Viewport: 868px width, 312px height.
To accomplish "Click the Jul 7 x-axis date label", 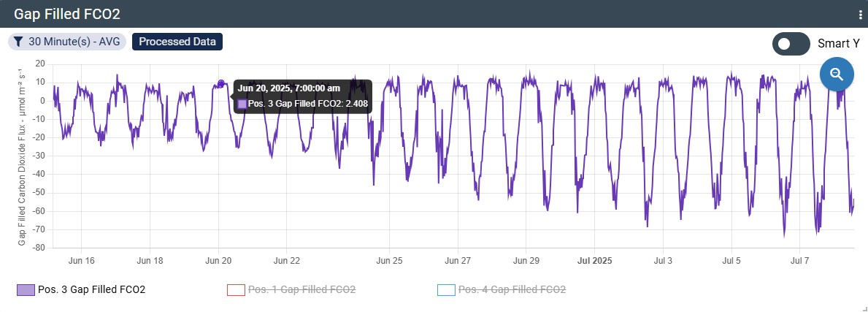I will coord(800,260).
